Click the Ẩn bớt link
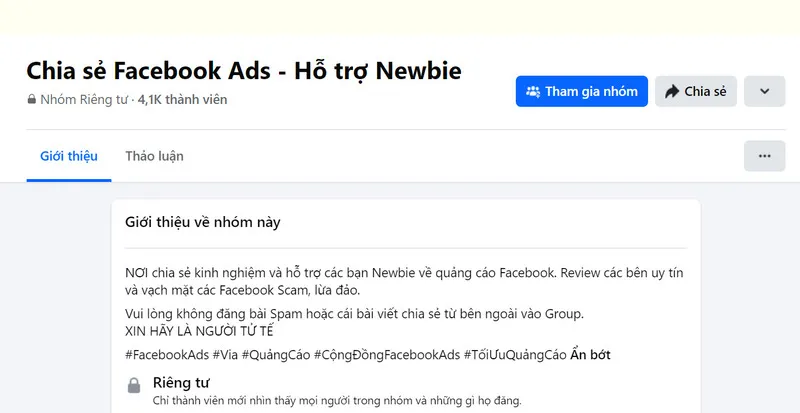This screenshot has height=413, width=800. (590, 354)
